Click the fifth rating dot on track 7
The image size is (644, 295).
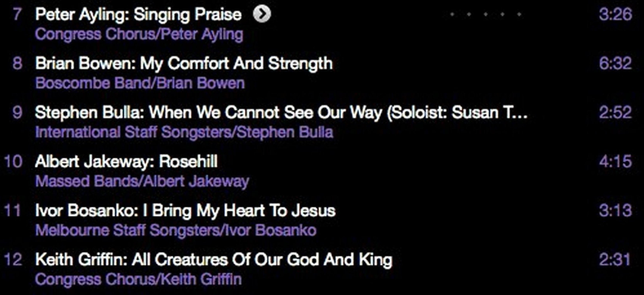pyautogui.click(x=519, y=15)
